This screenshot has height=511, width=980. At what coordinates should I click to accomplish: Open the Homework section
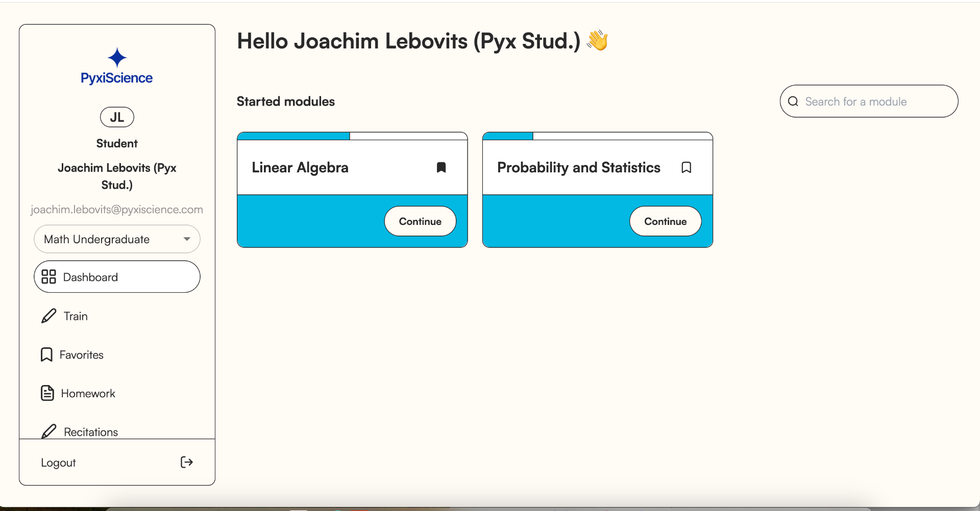pos(88,393)
